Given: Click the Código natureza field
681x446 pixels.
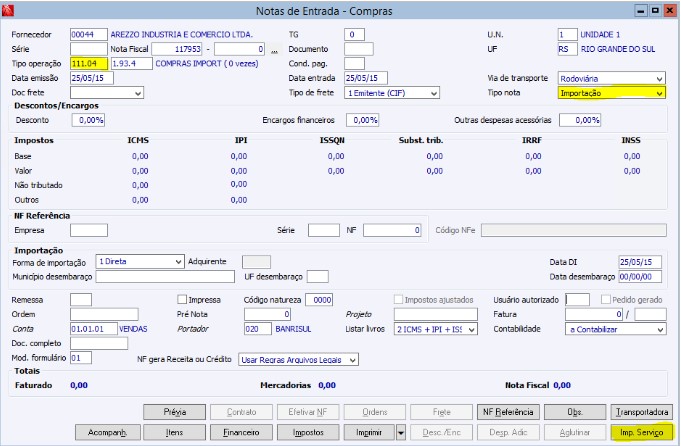Looking at the screenshot, I should coord(319,300).
